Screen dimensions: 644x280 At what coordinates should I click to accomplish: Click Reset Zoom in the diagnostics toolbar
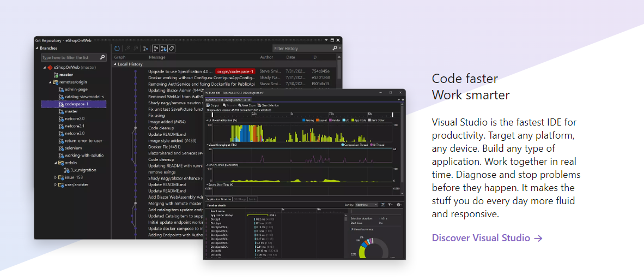(x=247, y=105)
